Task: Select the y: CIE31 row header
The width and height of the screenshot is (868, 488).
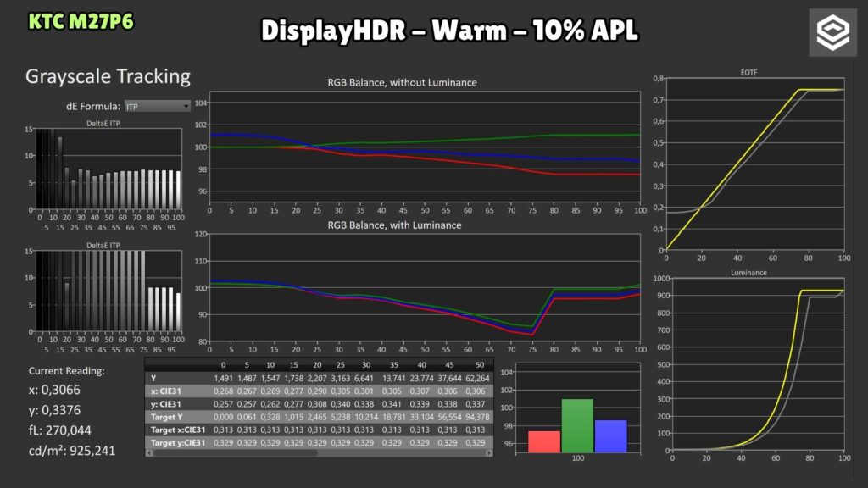Action: (x=165, y=404)
